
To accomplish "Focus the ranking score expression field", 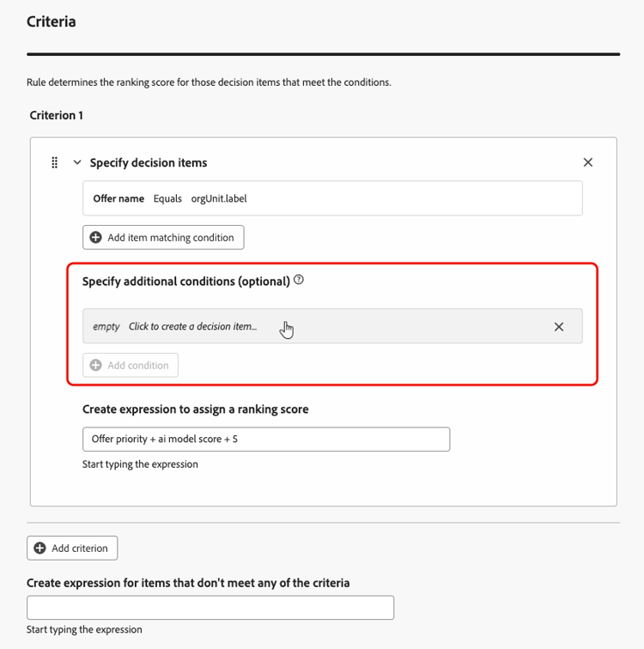I will (266, 440).
